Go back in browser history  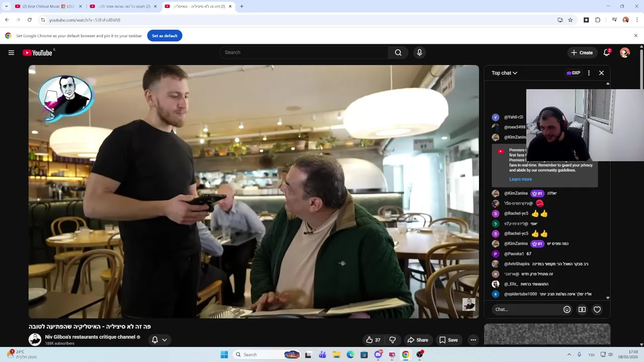pyautogui.click(x=7, y=20)
